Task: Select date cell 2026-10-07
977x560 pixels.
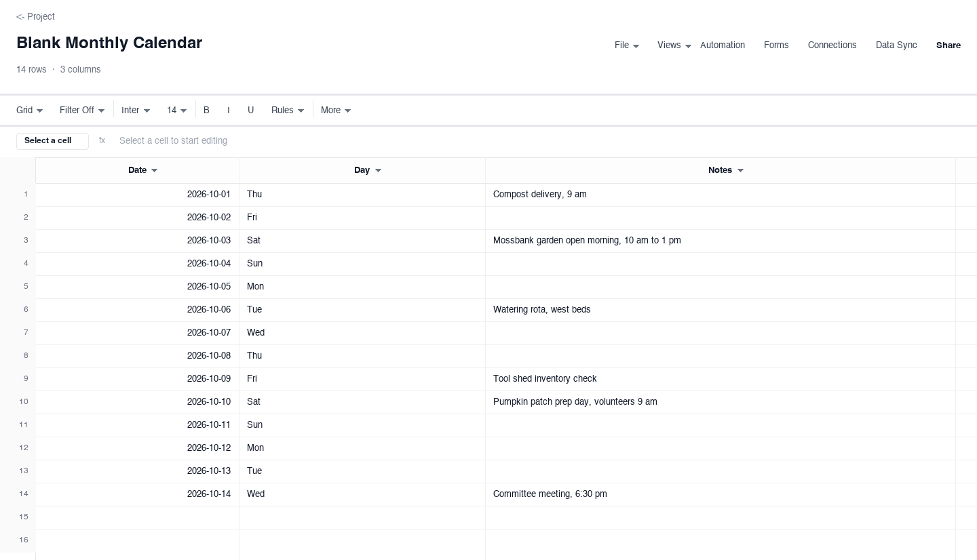Action: [137, 333]
